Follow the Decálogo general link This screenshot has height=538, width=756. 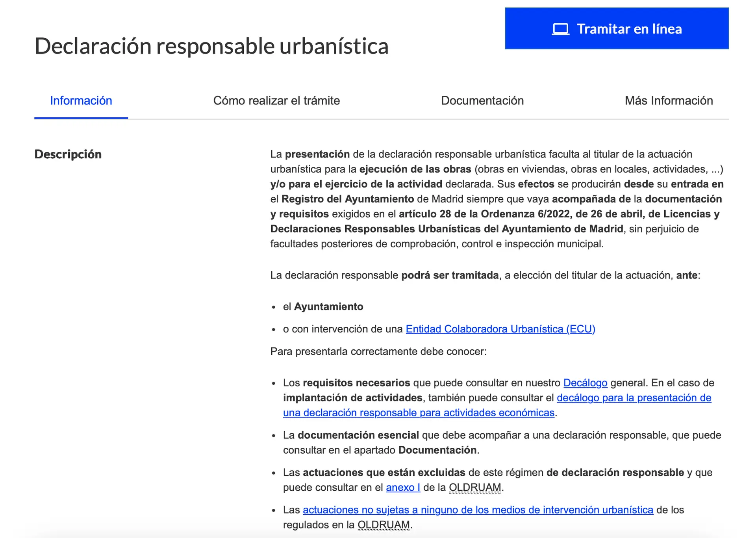(585, 383)
